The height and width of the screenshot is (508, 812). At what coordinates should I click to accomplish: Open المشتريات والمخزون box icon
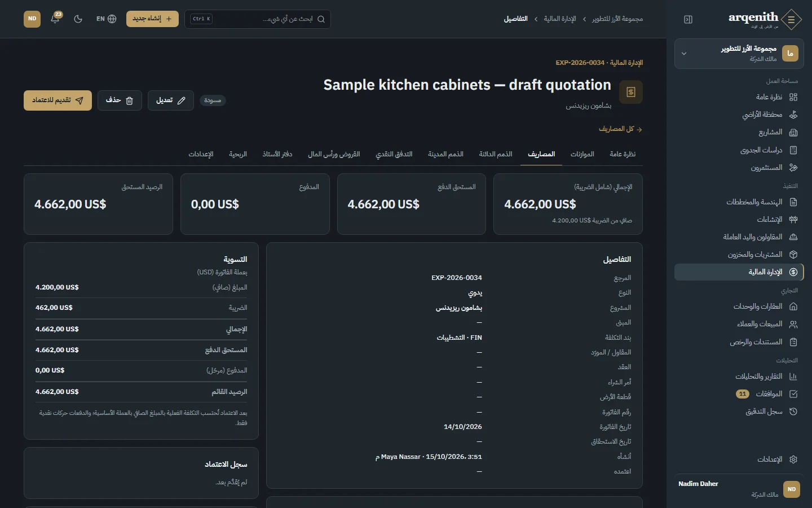point(793,255)
